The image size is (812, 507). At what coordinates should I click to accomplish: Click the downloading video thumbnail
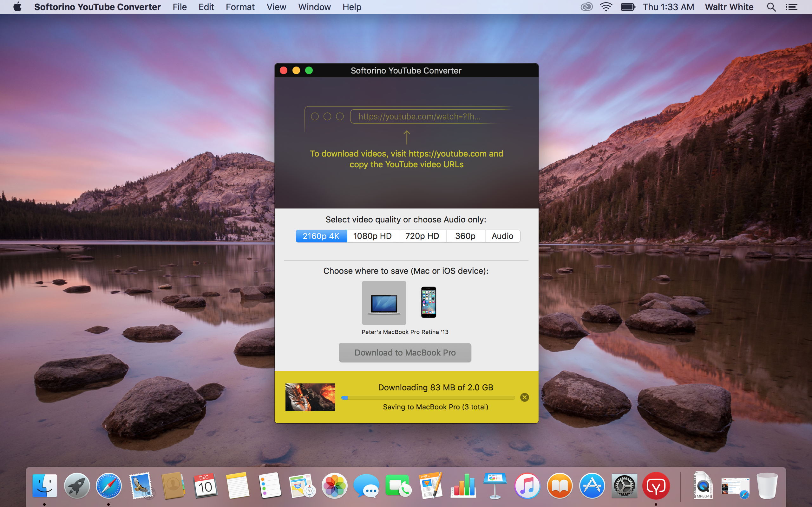[x=310, y=397]
